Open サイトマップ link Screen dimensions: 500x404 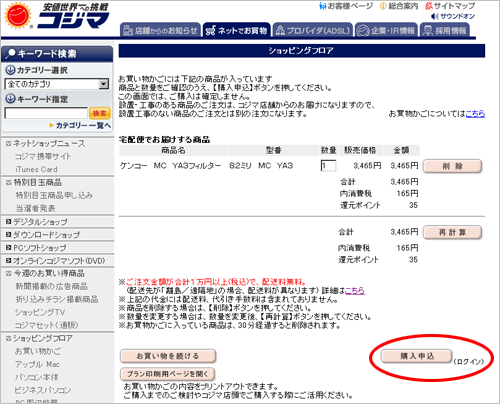point(450,6)
